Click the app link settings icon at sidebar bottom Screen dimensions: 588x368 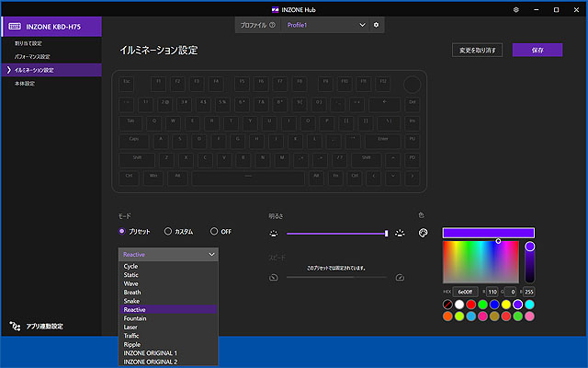(x=15, y=326)
